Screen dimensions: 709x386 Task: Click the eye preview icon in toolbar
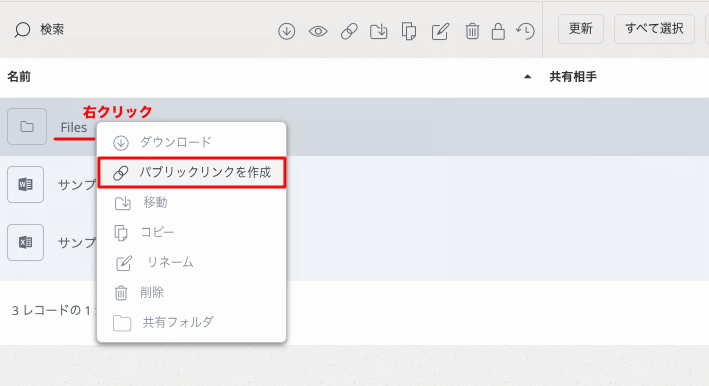point(318,31)
